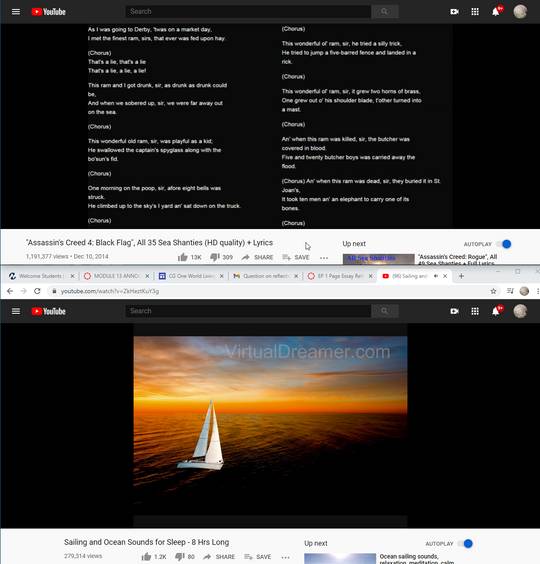Open the Ocean sailing sounds up-next thumbnail
This screenshot has width=540, height=564.
point(340,559)
